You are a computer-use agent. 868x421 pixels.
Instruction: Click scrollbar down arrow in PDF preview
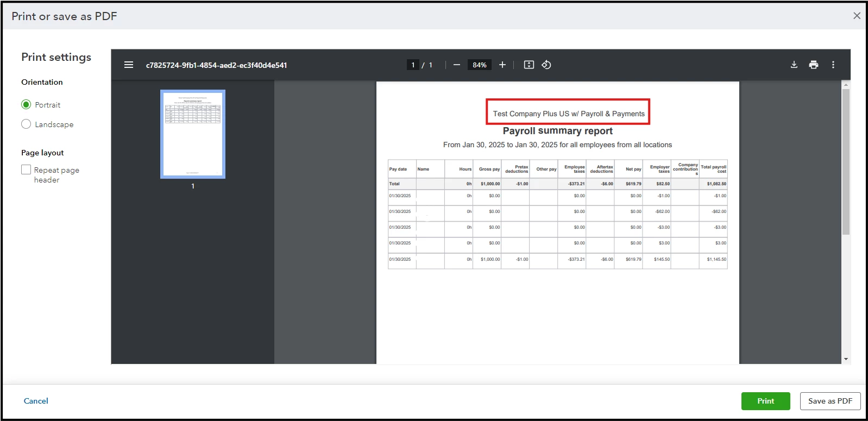846,359
